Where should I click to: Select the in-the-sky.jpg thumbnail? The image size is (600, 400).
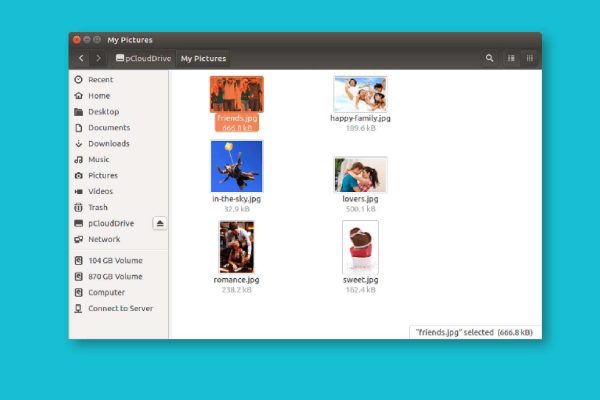click(x=236, y=167)
